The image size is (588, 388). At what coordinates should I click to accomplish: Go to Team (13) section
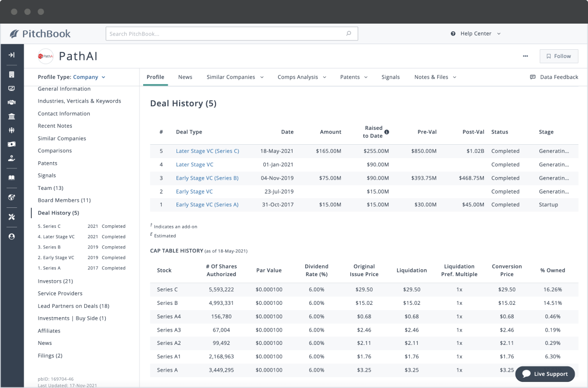51,188
